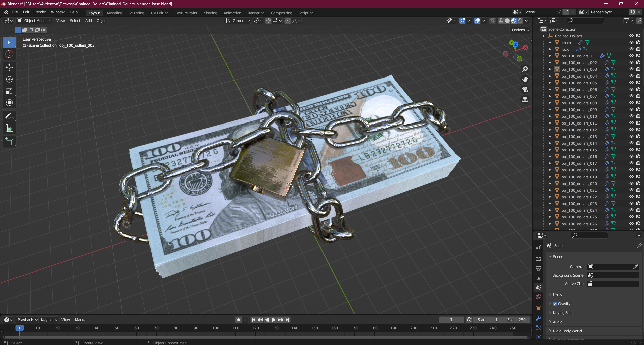Switch to the UV Editing workspace tab
This screenshot has height=345, width=644.
(160, 13)
